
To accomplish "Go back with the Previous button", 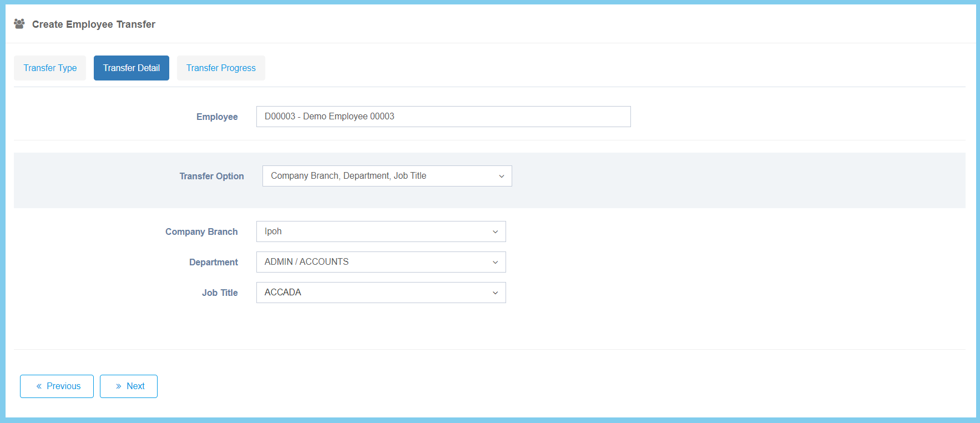I will (x=57, y=386).
